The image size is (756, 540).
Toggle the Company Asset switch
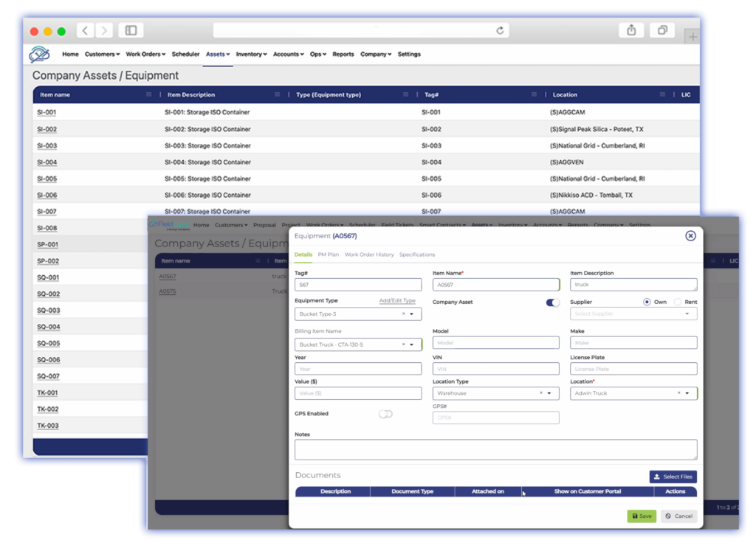(553, 302)
